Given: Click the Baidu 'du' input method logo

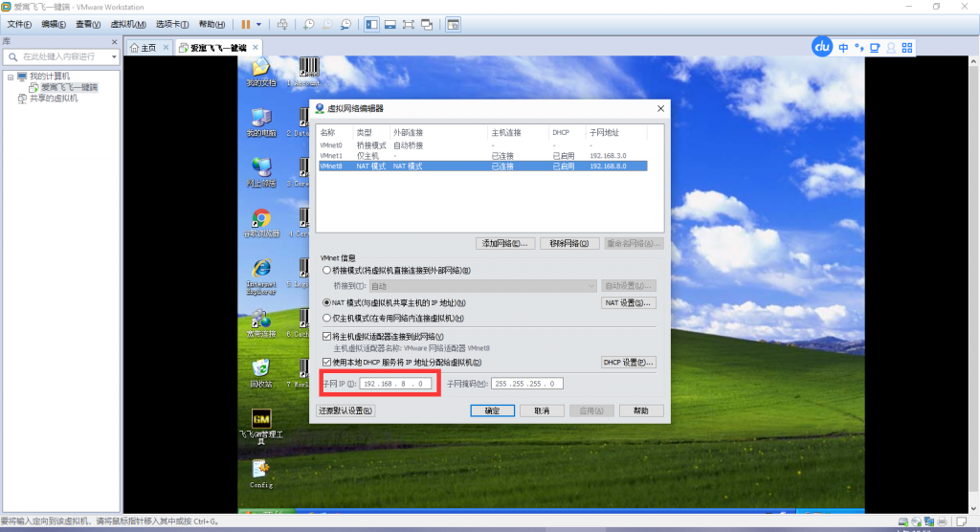Looking at the screenshot, I should coord(822,46).
